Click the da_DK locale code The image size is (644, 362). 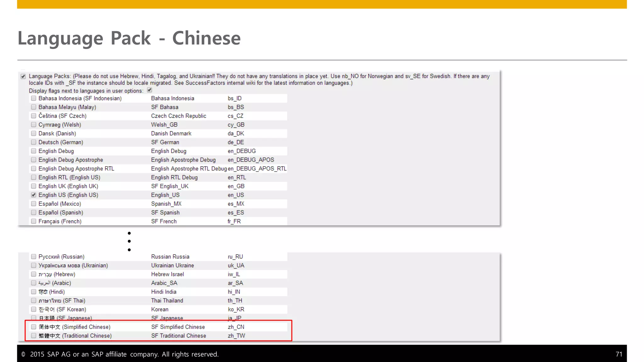[x=236, y=134]
